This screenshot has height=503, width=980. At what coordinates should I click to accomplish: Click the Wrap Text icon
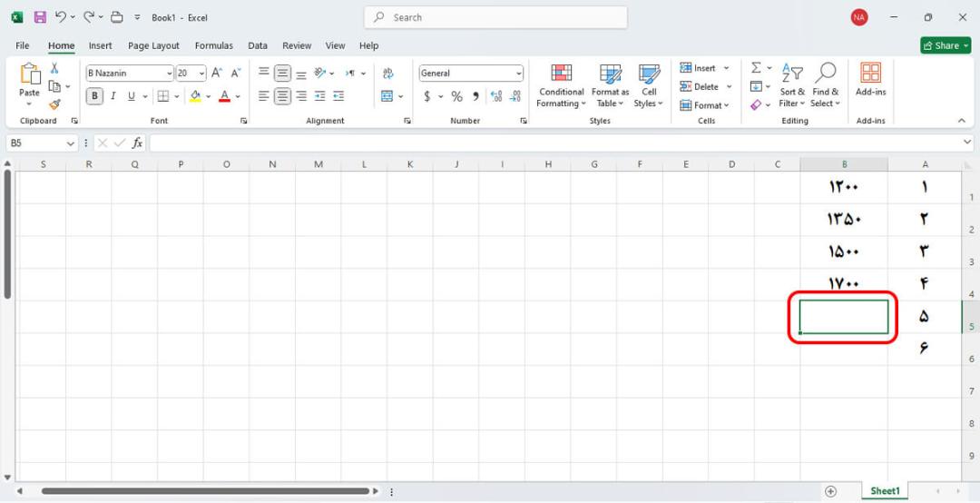point(388,74)
